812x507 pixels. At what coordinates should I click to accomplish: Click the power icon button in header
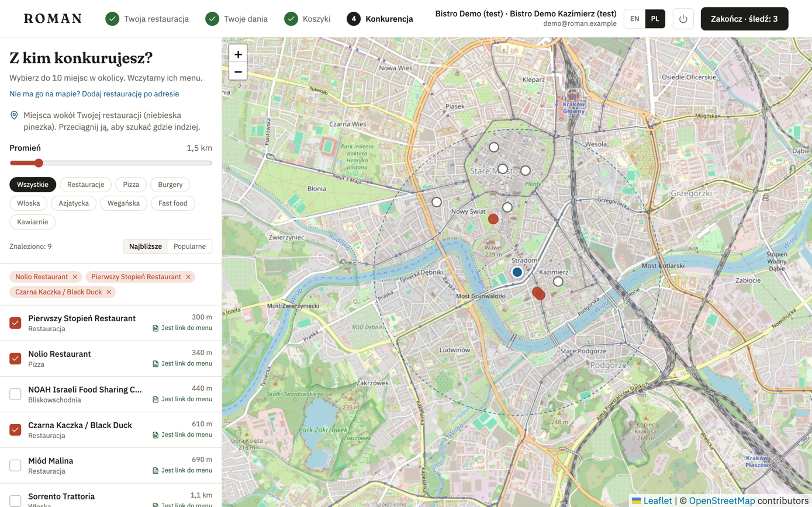[x=683, y=19]
